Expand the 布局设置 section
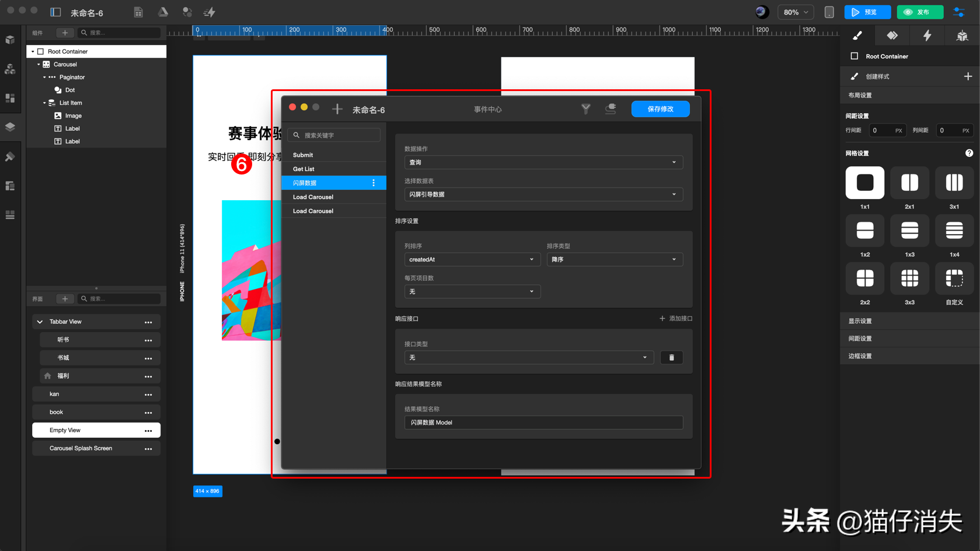Screen dimensions: 980x551 pos(910,95)
